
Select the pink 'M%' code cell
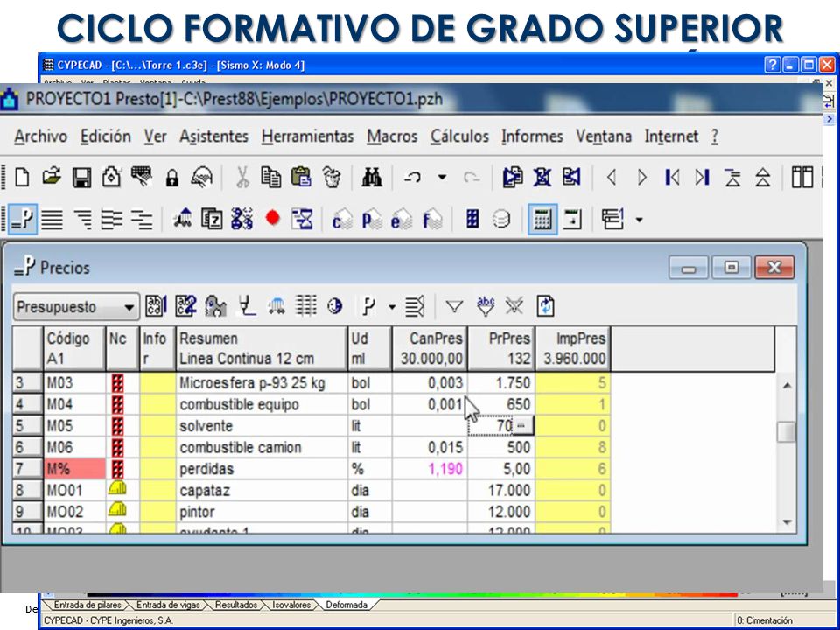coord(74,469)
